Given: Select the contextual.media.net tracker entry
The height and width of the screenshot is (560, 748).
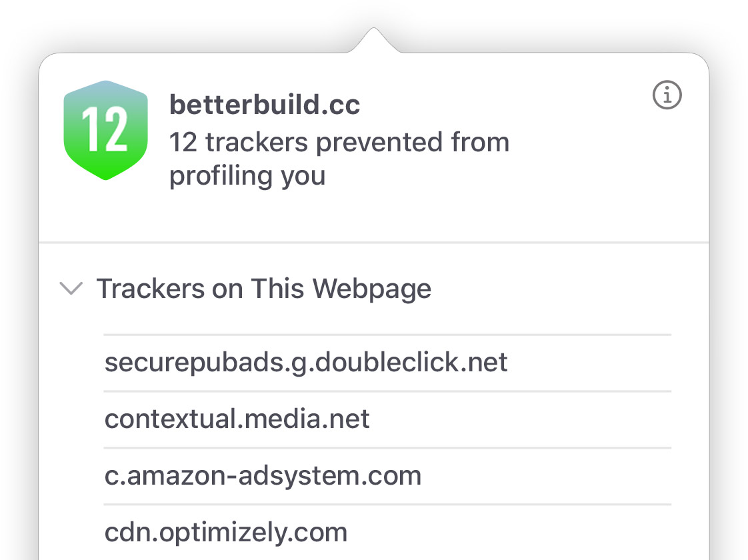Looking at the screenshot, I should coord(237,419).
